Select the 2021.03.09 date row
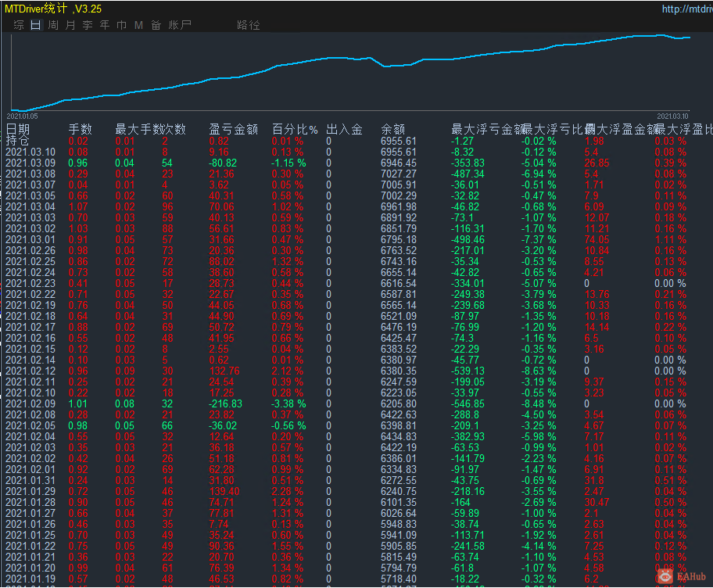 pos(30,163)
